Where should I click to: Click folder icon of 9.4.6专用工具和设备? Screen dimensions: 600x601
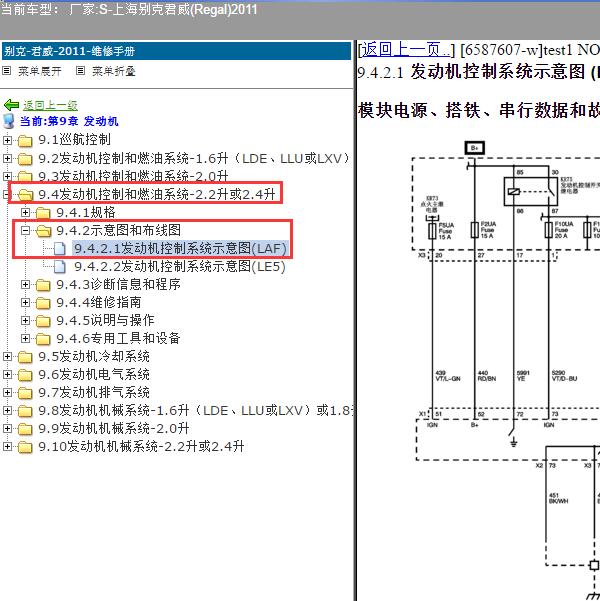pos(43,339)
